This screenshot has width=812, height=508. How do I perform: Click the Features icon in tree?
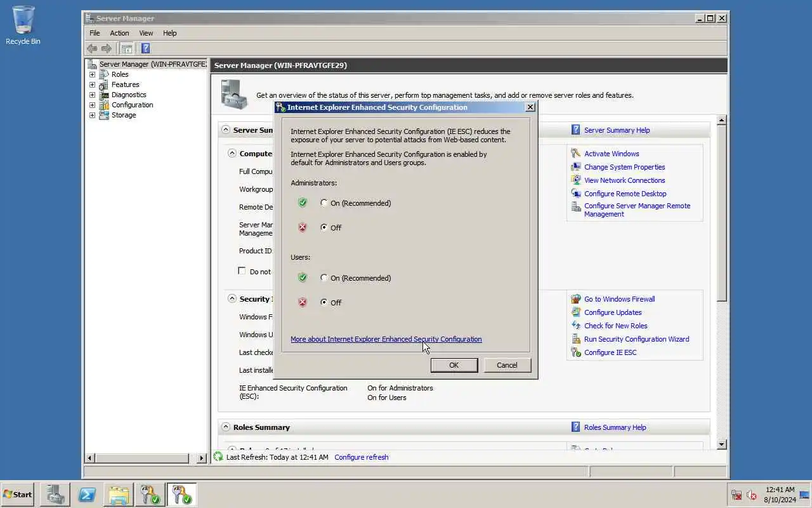tap(104, 84)
